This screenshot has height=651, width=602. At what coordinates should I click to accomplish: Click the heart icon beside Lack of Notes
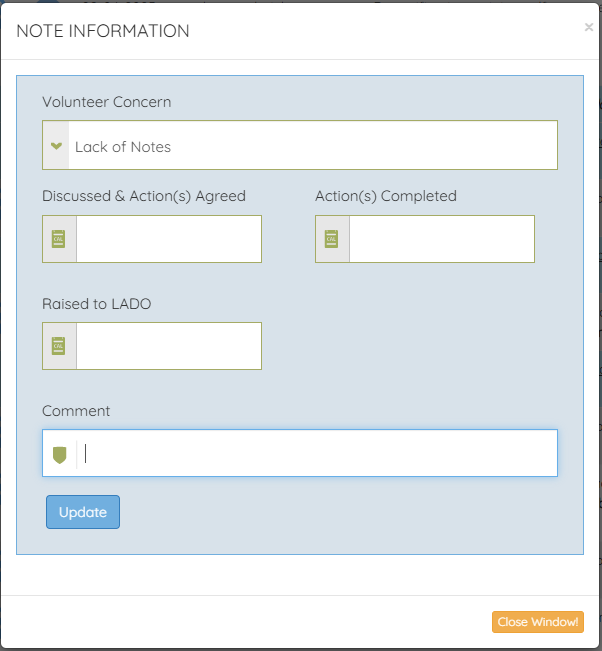56,146
